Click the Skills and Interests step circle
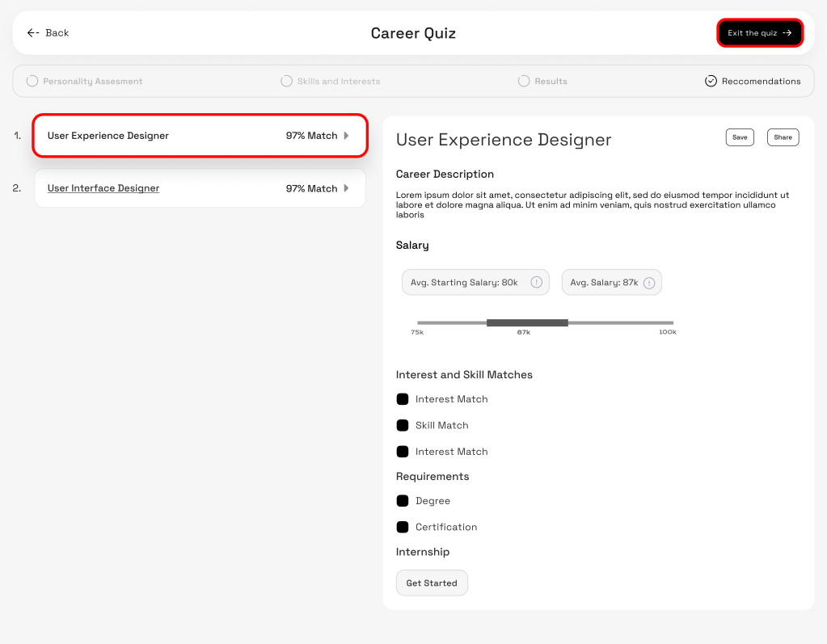The width and height of the screenshot is (827, 644). 286,81
